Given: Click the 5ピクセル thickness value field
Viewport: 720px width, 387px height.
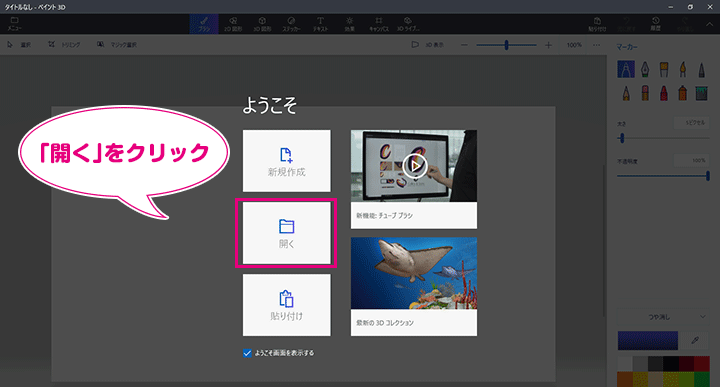Looking at the screenshot, I should (692, 123).
